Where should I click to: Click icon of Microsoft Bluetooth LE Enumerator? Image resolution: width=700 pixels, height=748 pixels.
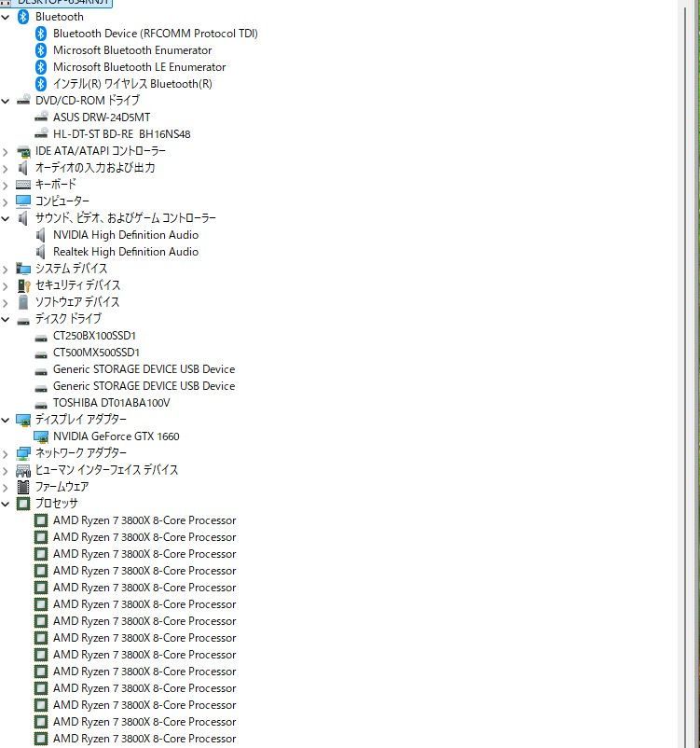41,67
